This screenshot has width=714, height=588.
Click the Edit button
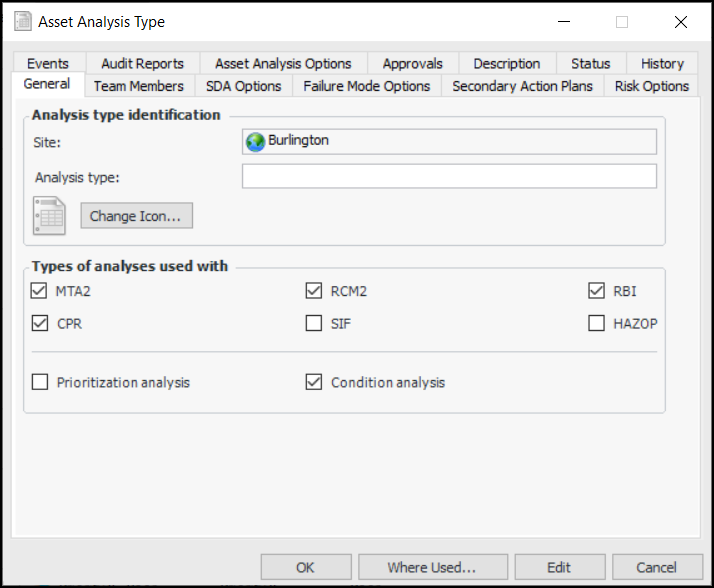[x=559, y=567]
